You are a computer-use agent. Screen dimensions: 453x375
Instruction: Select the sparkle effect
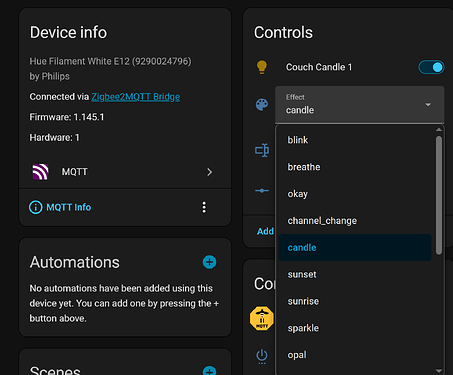click(x=355, y=328)
